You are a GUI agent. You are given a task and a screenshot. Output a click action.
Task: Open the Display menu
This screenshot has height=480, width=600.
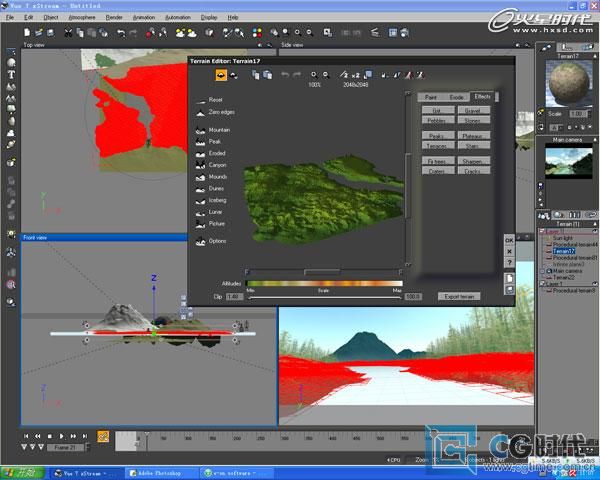(209, 17)
